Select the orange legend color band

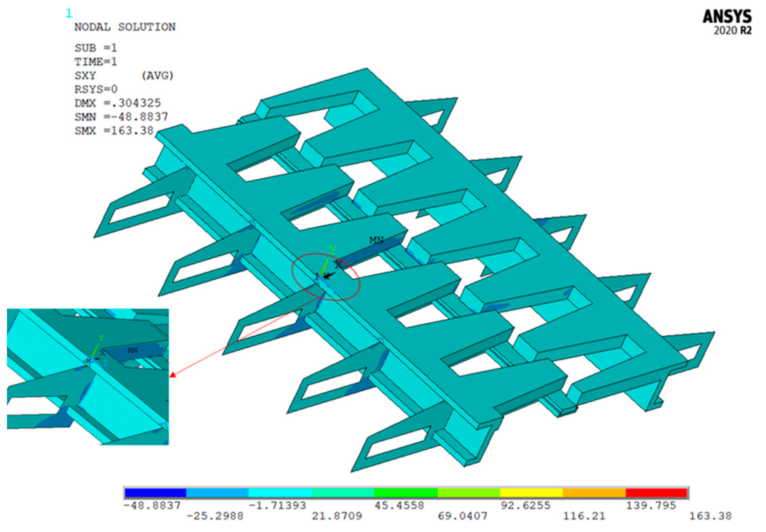click(x=594, y=493)
